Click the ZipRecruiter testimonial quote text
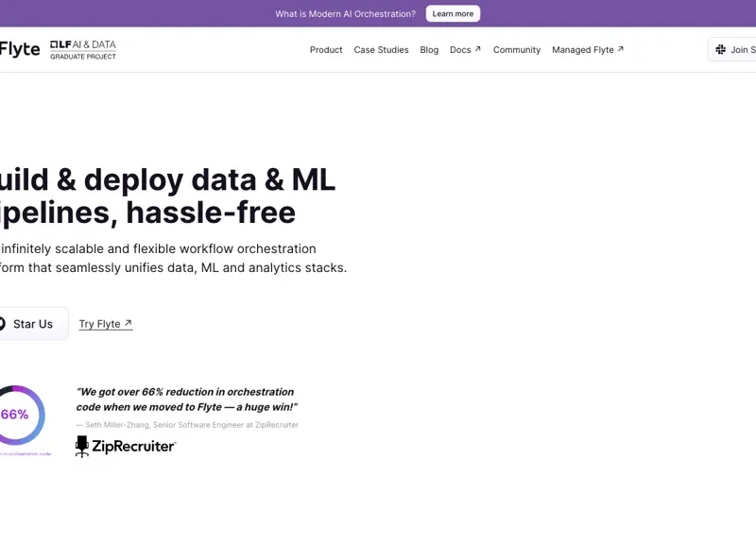756x544 pixels. coord(187,399)
